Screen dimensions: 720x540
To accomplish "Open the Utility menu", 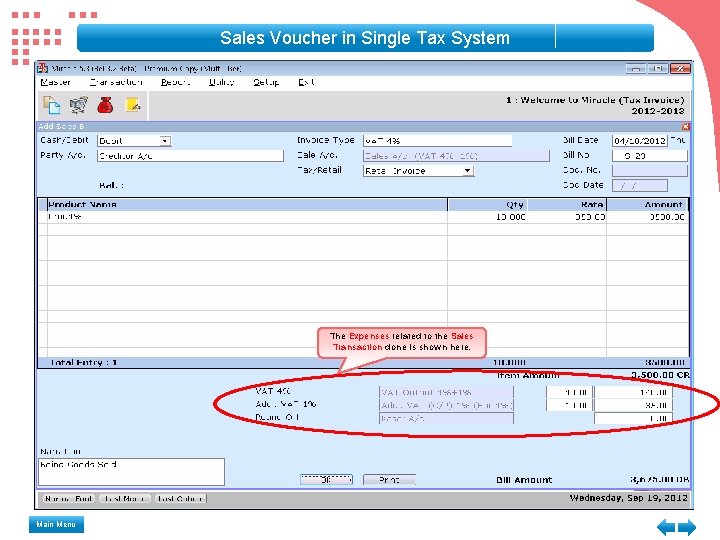I will [221, 82].
